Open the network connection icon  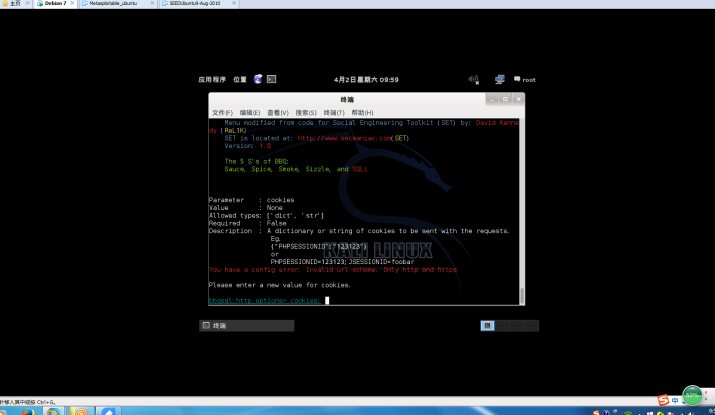point(500,79)
